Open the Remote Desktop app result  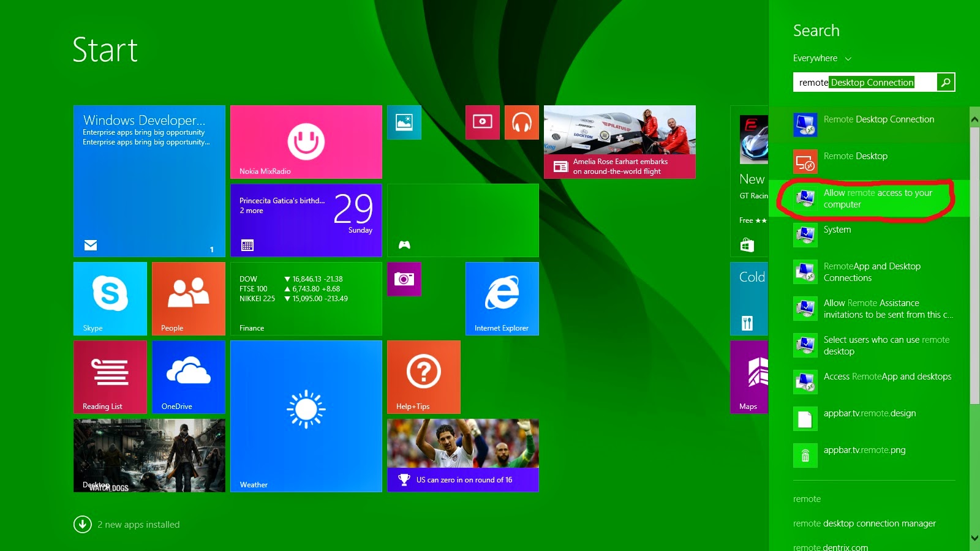point(869,162)
